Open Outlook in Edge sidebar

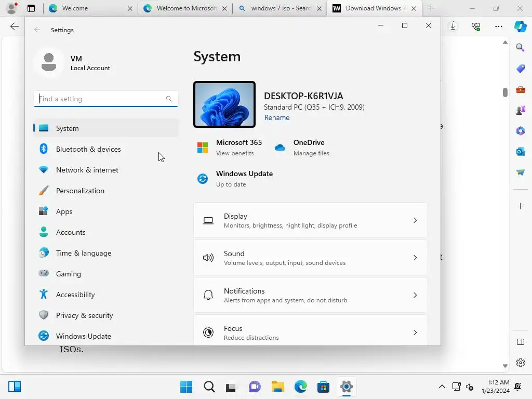coord(520,152)
